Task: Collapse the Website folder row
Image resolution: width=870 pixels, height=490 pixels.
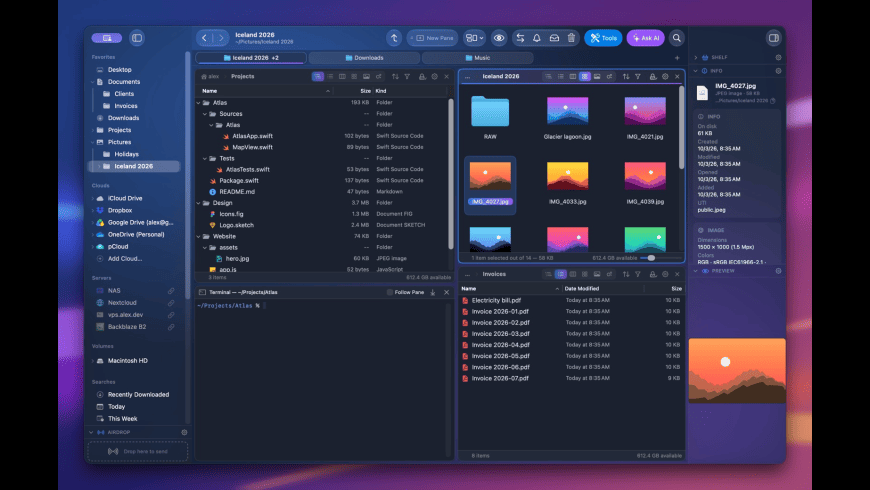Action: [x=199, y=236]
